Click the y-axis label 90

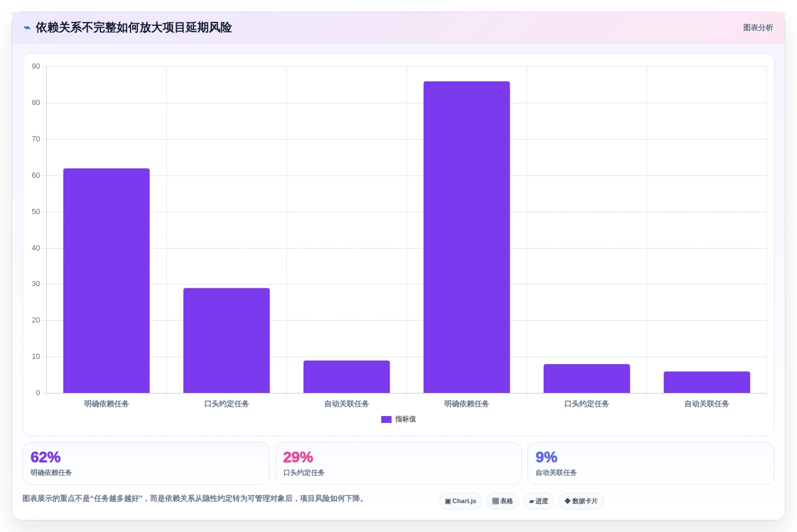point(36,66)
